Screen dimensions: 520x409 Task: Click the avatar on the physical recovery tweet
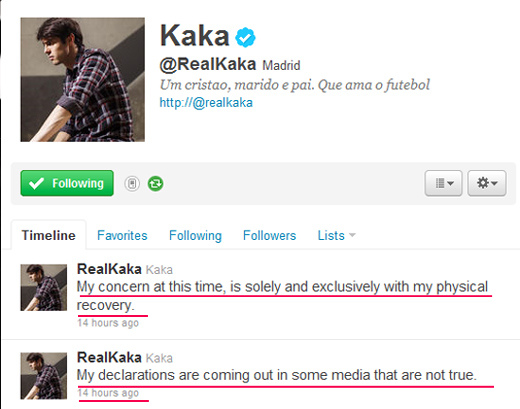click(x=44, y=288)
